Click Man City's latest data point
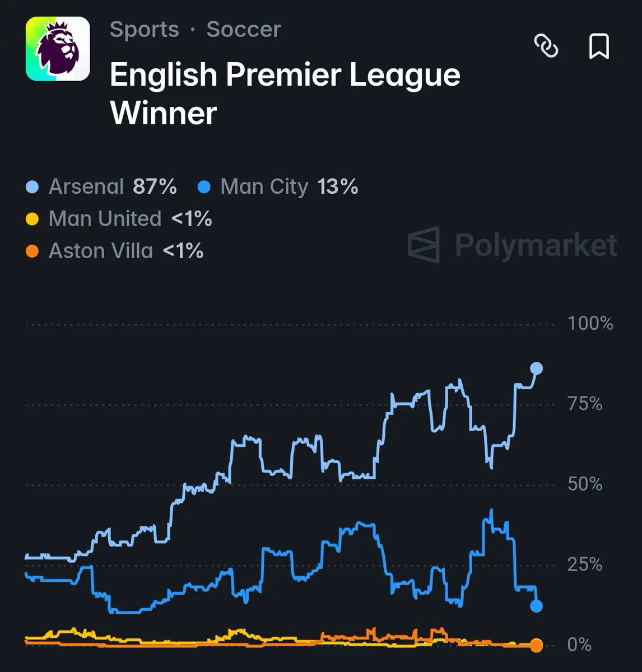 536,606
